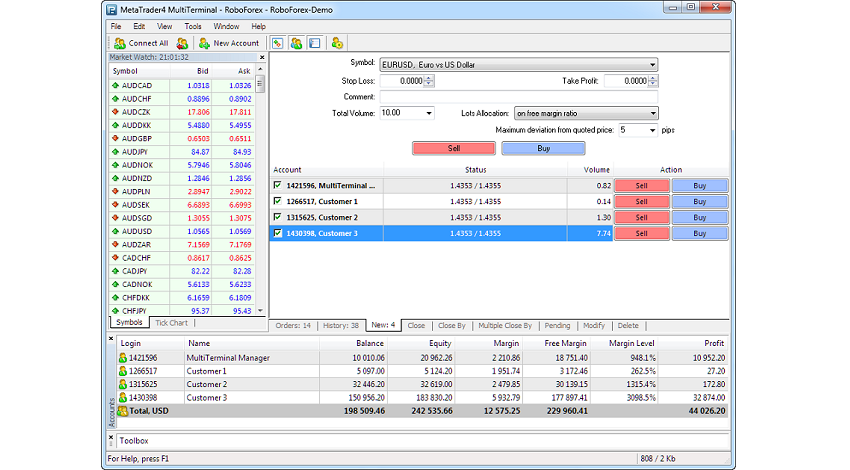The image size is (850, 470).
Task: Click Buy for account 1421596 MultiTerminal
Action: (700, 186)
